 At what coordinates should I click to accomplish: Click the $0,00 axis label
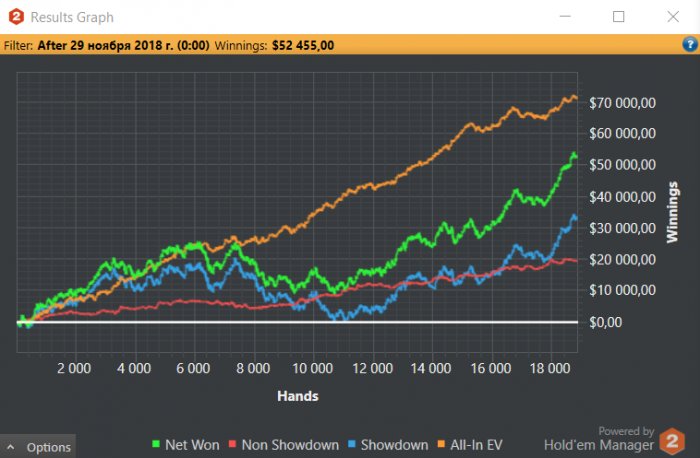coord(605,322)
